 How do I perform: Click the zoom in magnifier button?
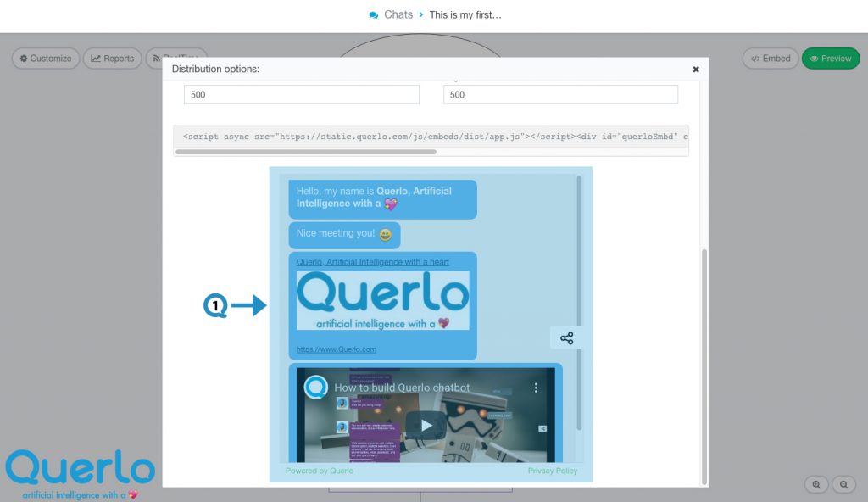816,484
